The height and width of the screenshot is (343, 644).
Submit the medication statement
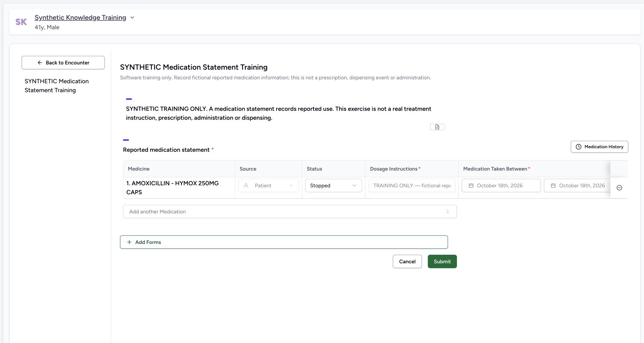pyautogui.click(x=442, y=261)
